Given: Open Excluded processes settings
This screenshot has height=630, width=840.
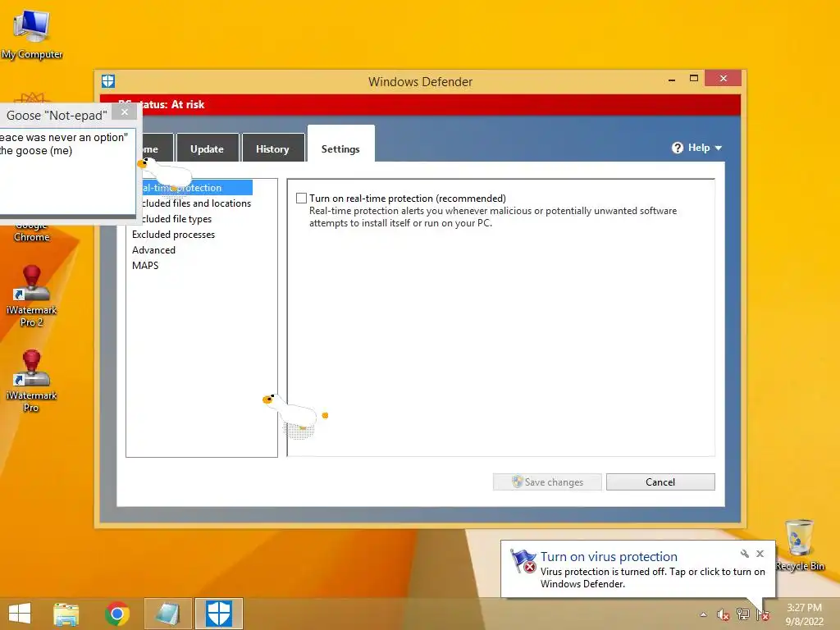Looking at the screenshot, I should pyautogui.click(x=173, y=234).
